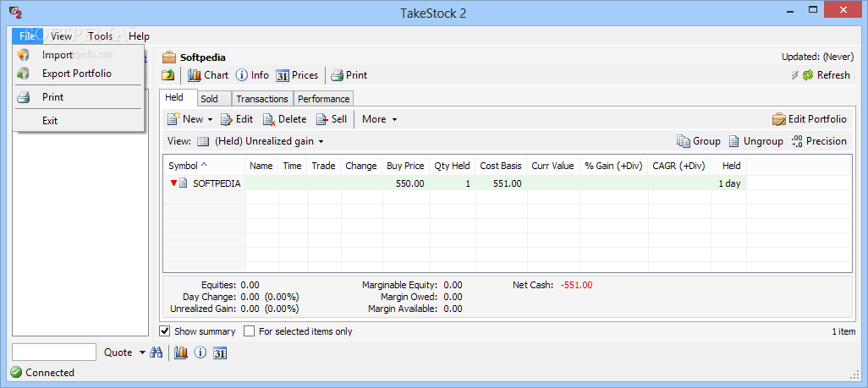Click Print in the portfolio toolbar
Screen dimensions: 868x388
point(349,75)
